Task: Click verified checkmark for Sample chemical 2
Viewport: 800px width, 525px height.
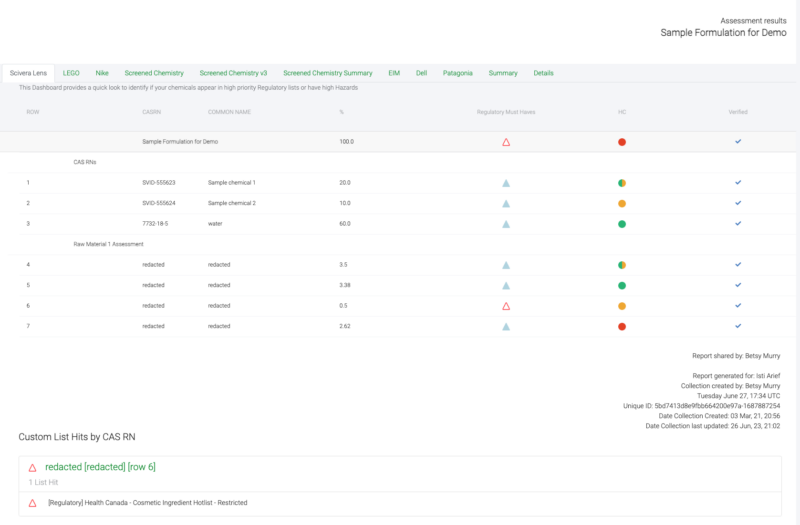Action: (738, 203)
